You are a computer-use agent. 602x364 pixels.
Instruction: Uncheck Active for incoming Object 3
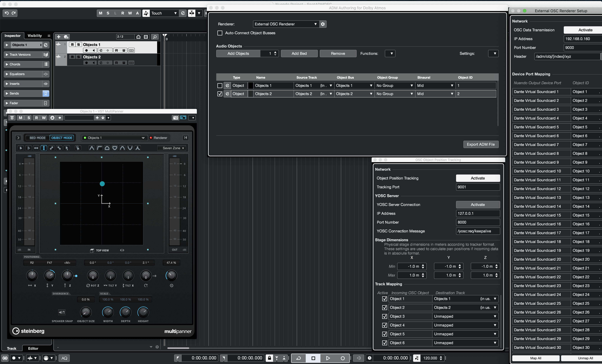coord(385,316)
